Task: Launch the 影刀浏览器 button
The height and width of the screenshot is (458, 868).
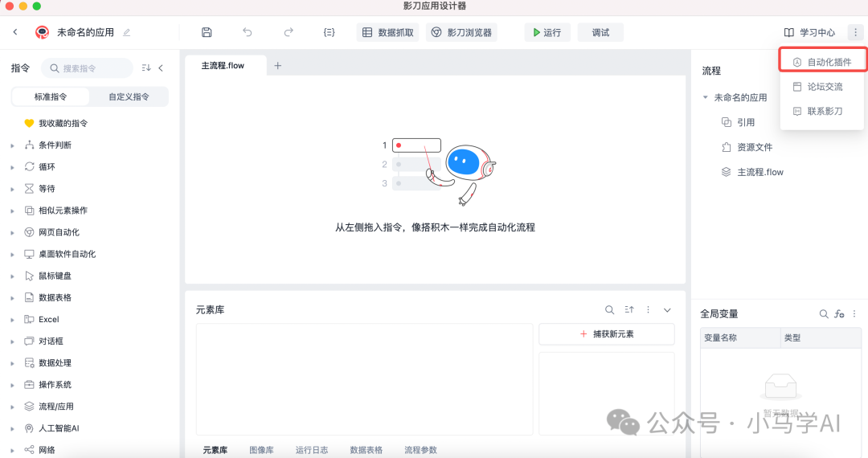Action: coord(461,33)
